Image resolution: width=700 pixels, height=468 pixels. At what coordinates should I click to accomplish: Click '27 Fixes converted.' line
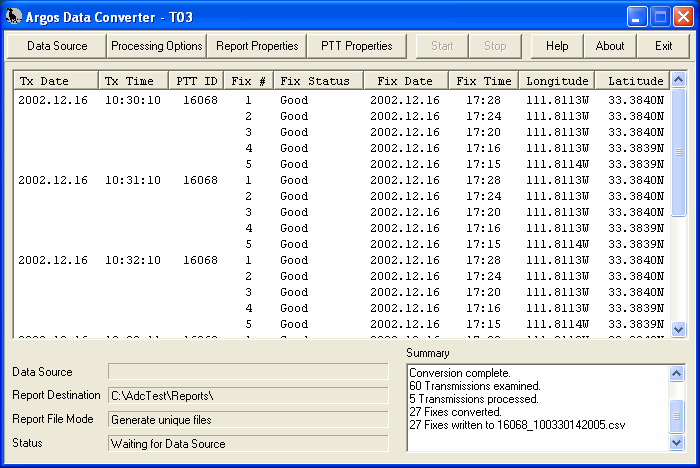(455, 412)
